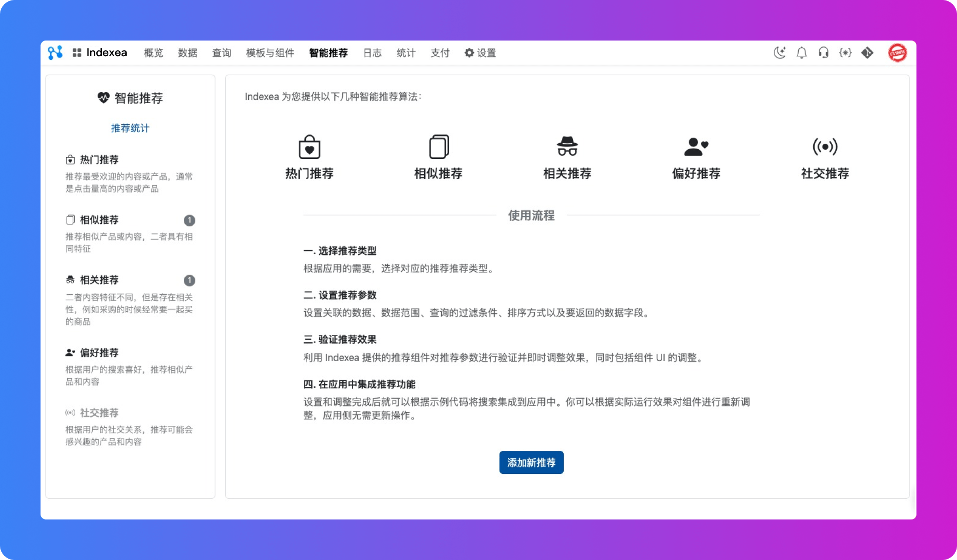Click the Indexea logo icon

tap(55, 53)
